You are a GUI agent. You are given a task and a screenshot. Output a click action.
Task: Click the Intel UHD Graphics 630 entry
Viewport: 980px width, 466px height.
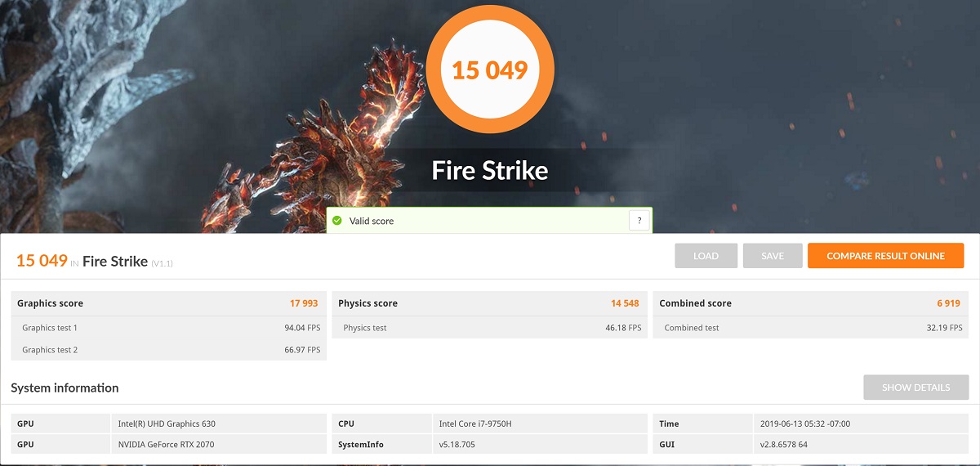167,423
